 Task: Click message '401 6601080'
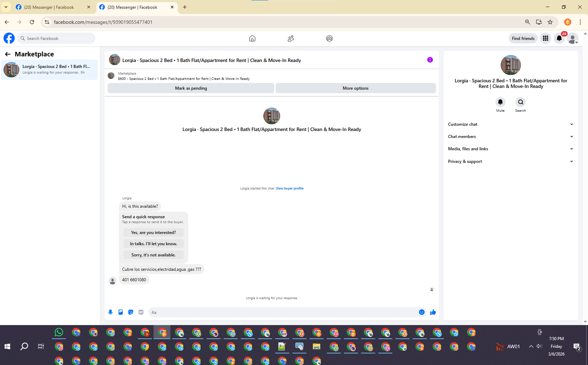pyautogui.click(x=134, y=280)
